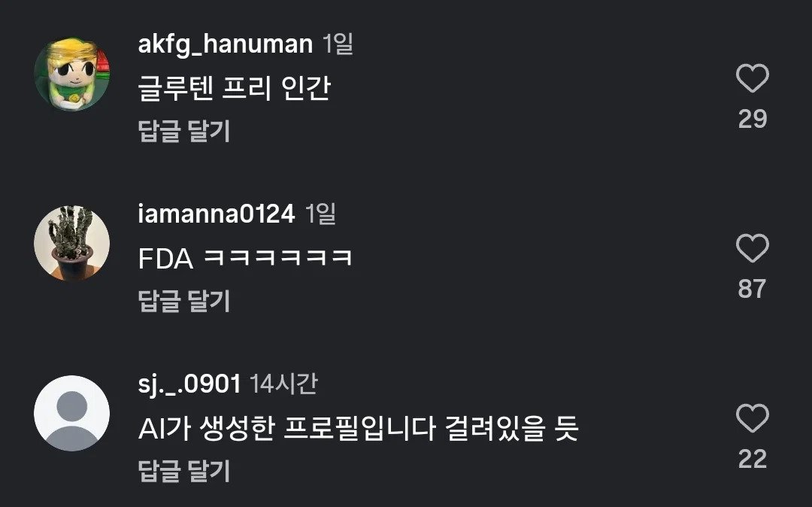Click 답글 달기 below the AI가 생성한 프로필입니다 comment
This screenshot has width=812, height=507.
click(x=184, y=471)
